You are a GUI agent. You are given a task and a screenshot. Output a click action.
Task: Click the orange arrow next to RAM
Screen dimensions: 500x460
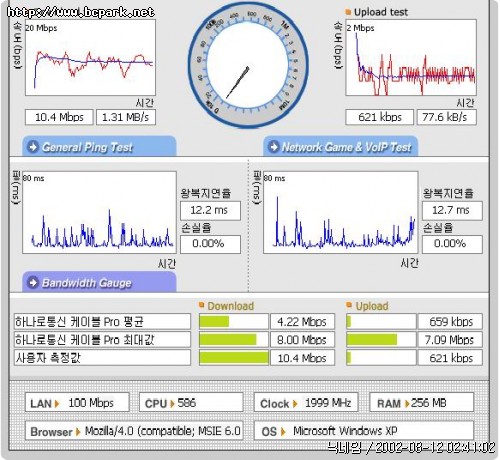pos(407,403)
